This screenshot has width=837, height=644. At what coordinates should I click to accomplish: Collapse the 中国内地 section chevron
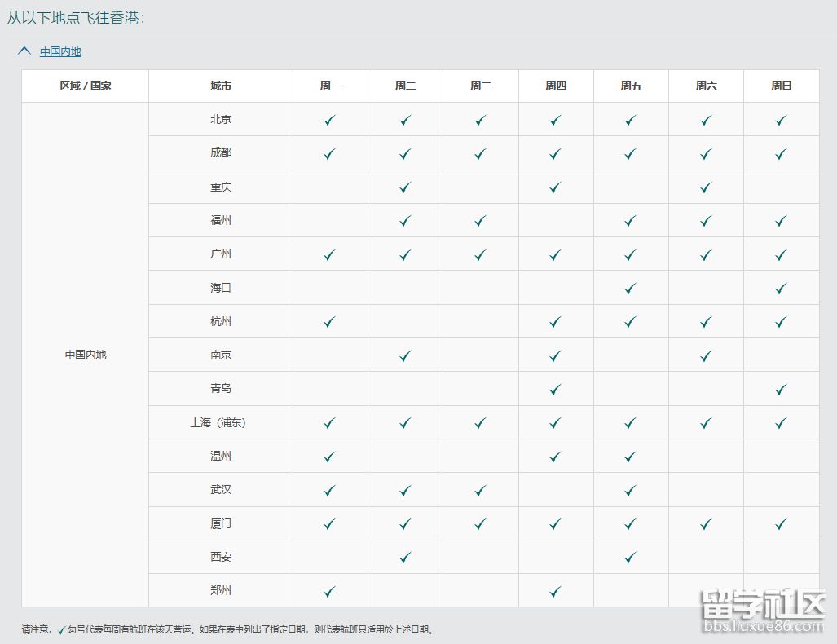point(24,51)
